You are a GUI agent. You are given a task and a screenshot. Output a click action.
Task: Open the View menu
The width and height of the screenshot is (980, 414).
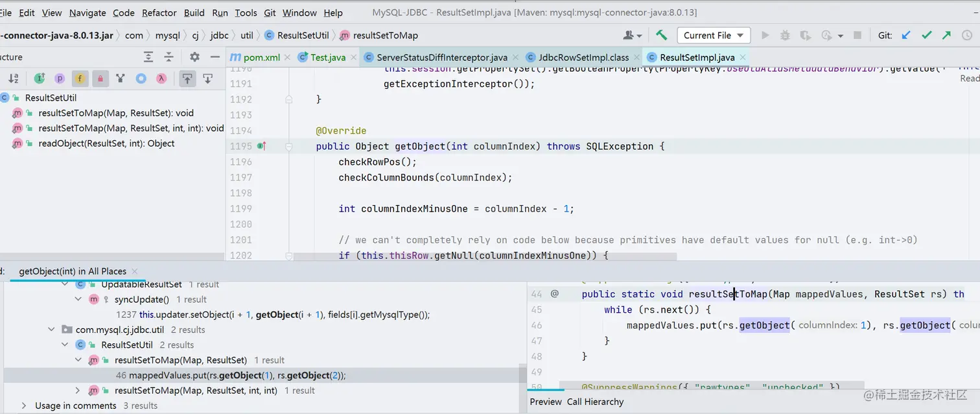point(52,12)
